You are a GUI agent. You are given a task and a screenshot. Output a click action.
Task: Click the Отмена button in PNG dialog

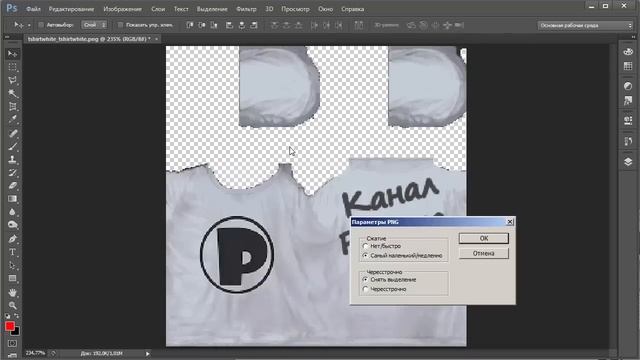pyautogui.click(x=484, y=253)
